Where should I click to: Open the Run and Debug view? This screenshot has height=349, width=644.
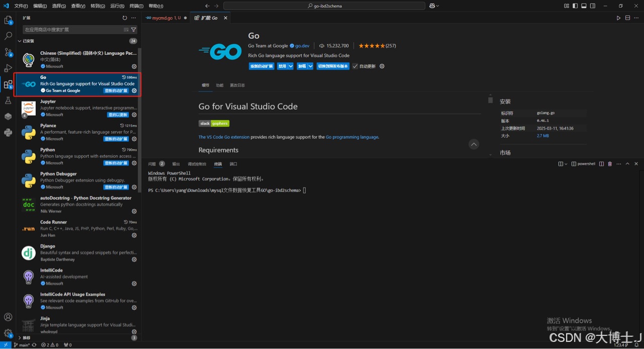pyautogui.click(x=8, y=68)
